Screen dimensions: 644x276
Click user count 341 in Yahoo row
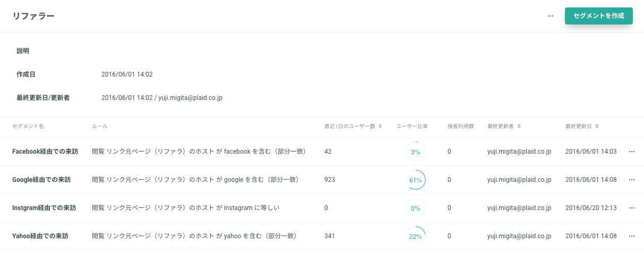pos(330,236)
